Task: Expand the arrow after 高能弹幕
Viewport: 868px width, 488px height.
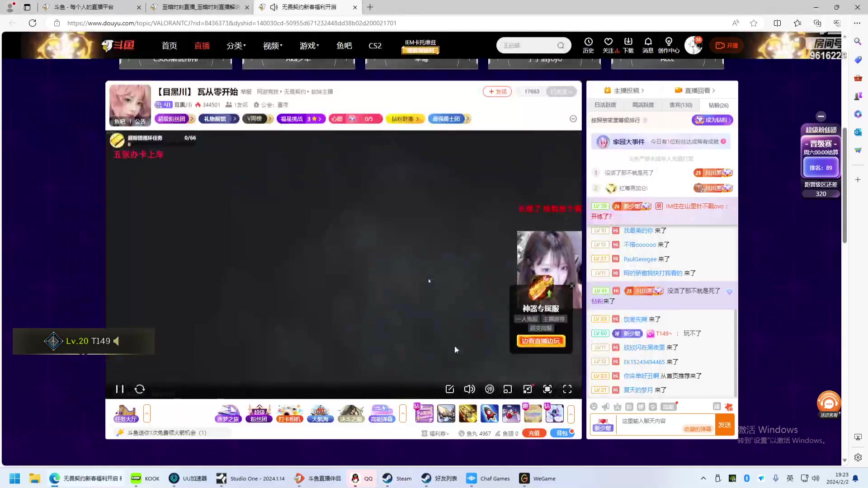Action: coord(403,413)
